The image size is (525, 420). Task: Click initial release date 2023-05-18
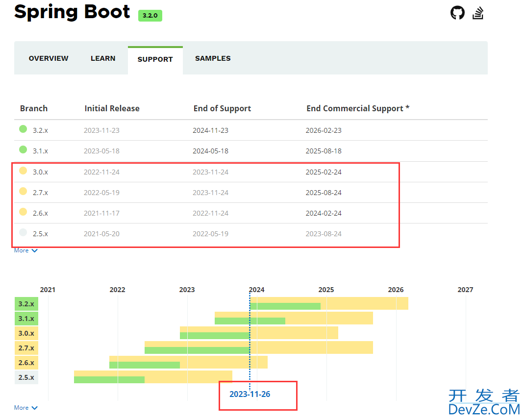[x=101, y=151]
